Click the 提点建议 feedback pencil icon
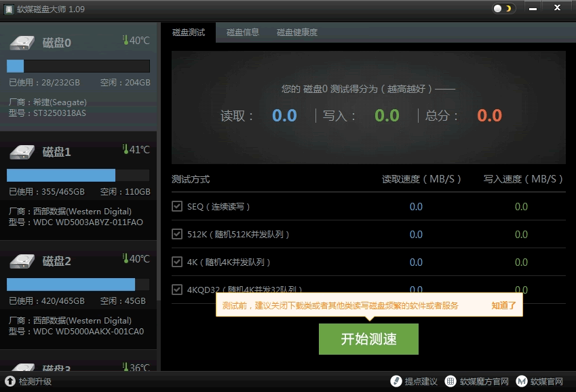Viewport: 576px width, 392px height. 396,381
